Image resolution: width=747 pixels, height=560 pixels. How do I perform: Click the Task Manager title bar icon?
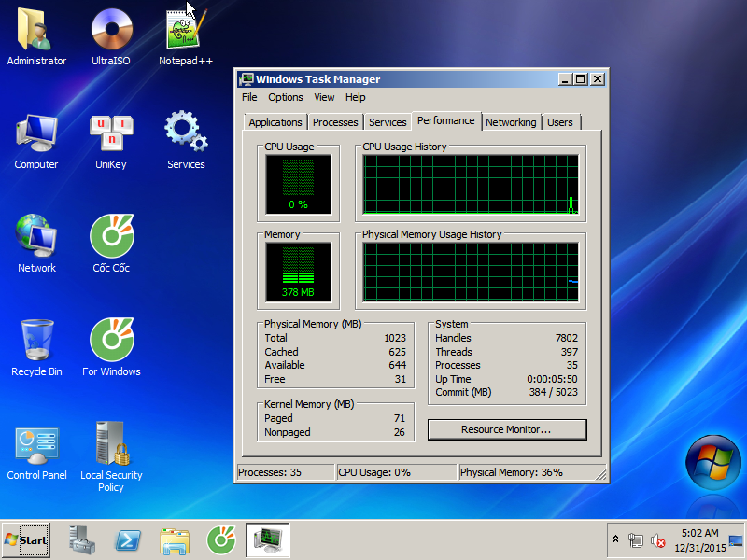click(x=247, y=79)
